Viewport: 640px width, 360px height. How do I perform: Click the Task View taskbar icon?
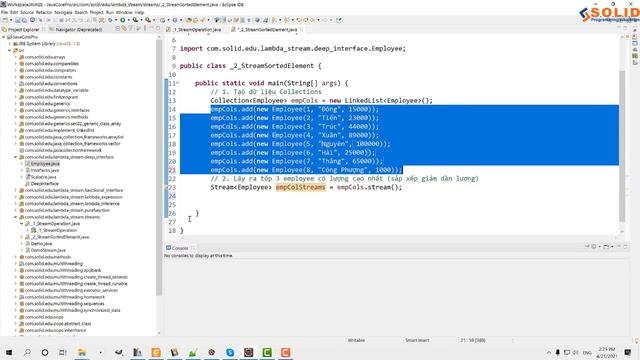[62, 352]
